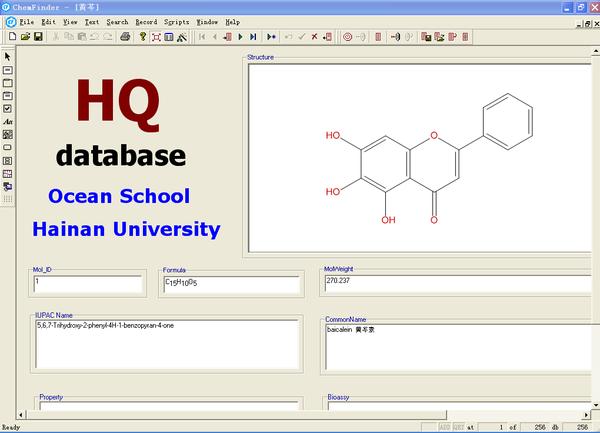The image size is (600, 433).
Task: Click inside the CommonName box with baicalein
Action: click(458, 347)
